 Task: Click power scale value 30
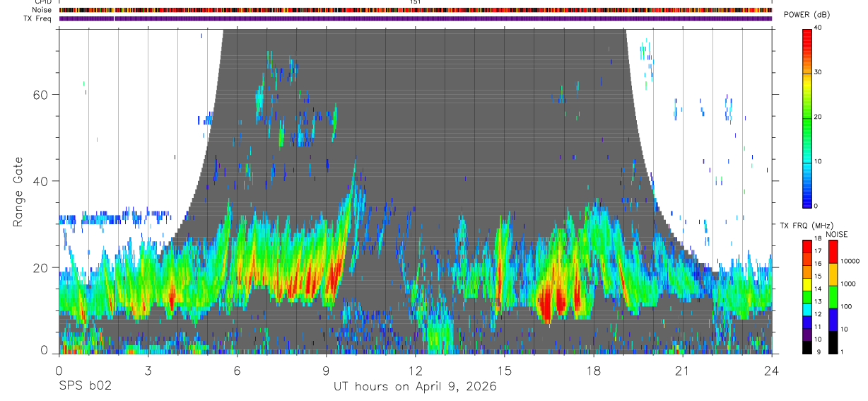click(x=818, y=72)
